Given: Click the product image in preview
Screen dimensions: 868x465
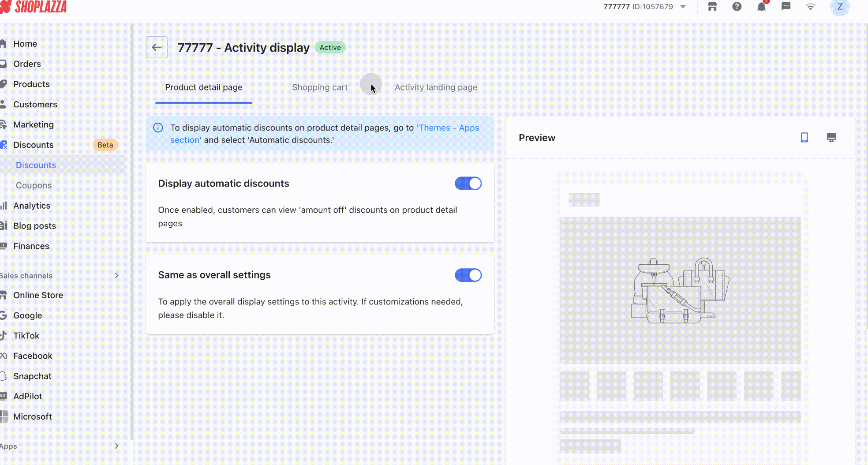Looking at the screenshot, I should click(x=680, y=290).
